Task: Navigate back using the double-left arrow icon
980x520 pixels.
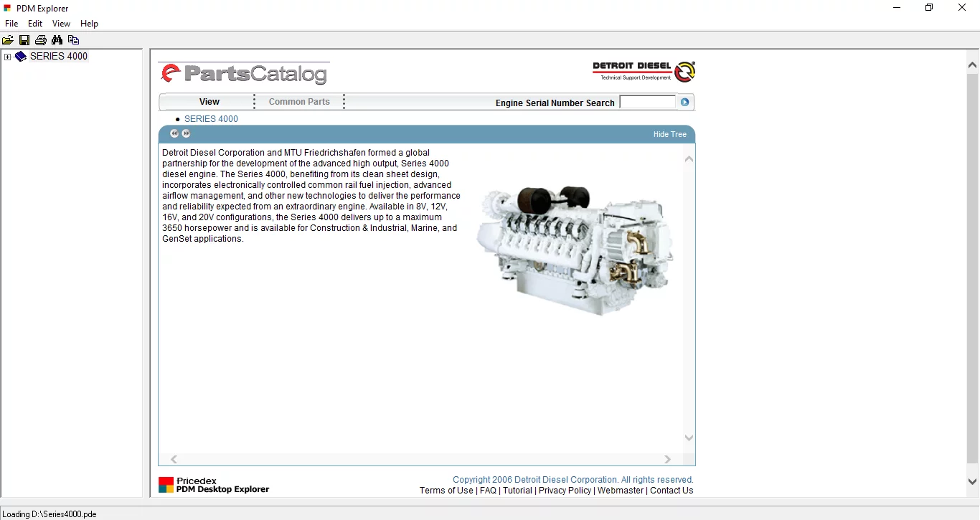Action: coord(174,133)
